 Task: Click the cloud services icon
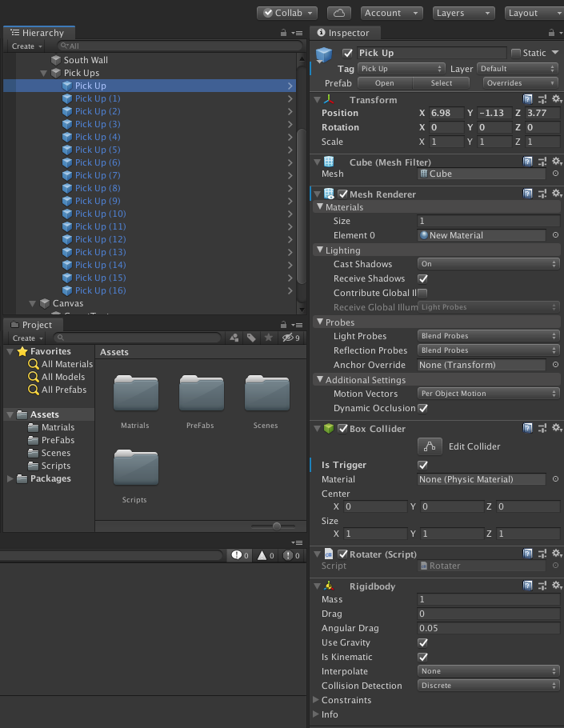(x=339, y=13)
